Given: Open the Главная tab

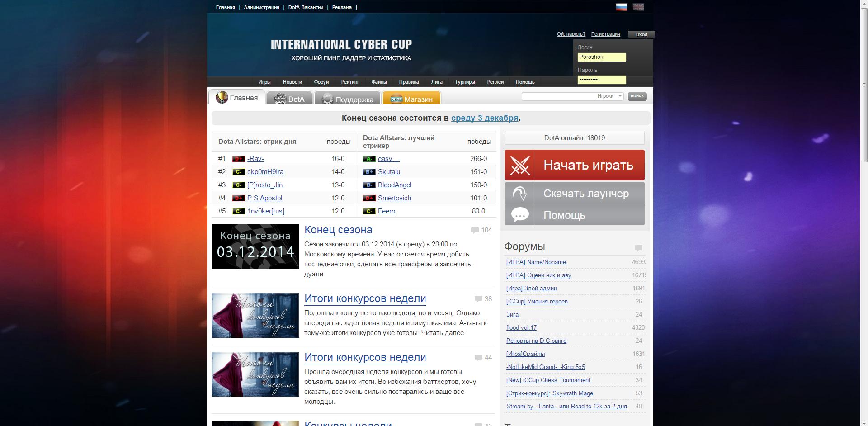Looking at the screenshot, I should [x=236, y=97].
